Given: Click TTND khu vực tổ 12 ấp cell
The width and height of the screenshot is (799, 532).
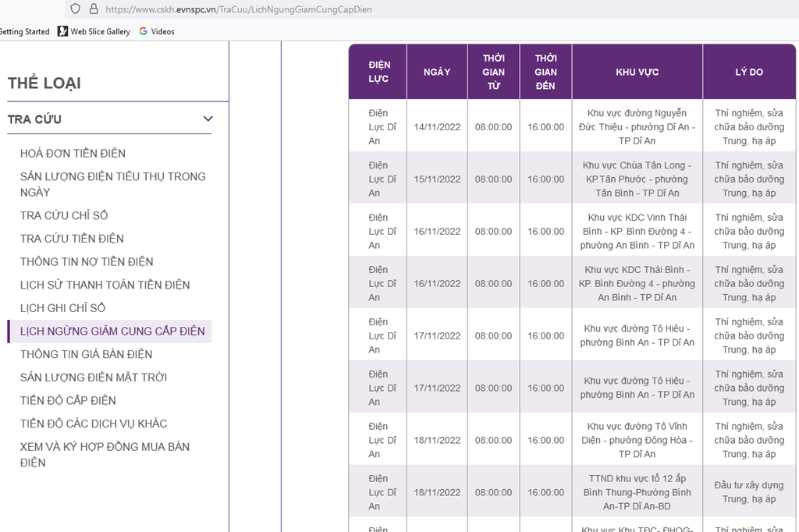Looking at the screenshot, I should [x=637, y=492].
